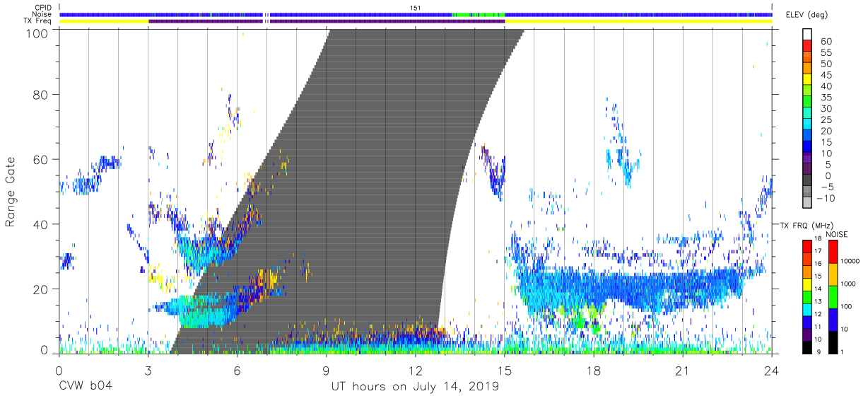Viewport: 868px width, 401px height.
Task: Click y-axis tick label 100
Action: point(37,33)
